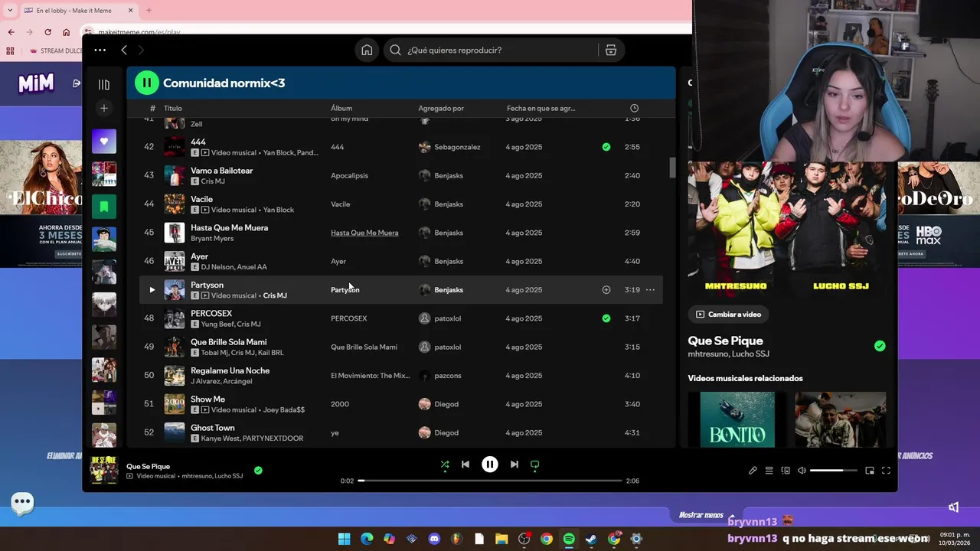Open the Spotify three-dot main menu
This screenshot has height=551, width=980.
click(x=100, y=50)
